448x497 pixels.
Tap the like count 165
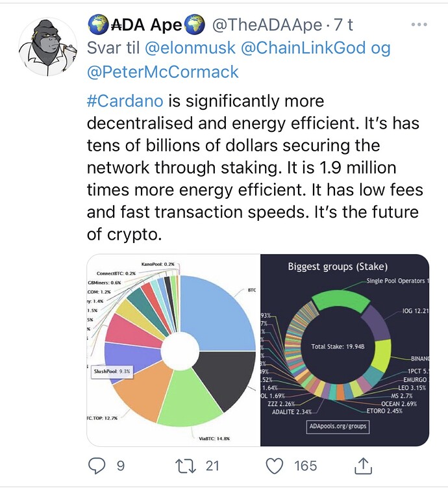pyautogui.click(x=305, y=465)
